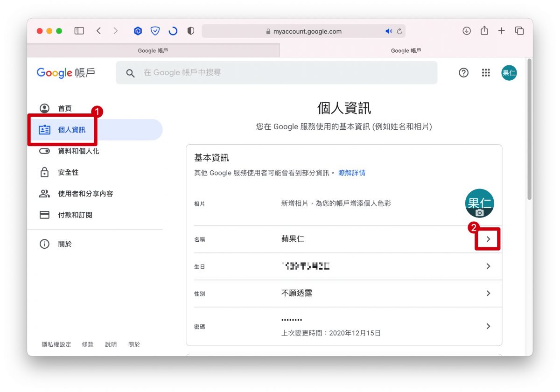Reload page with the refresh icon

[399, 31]
